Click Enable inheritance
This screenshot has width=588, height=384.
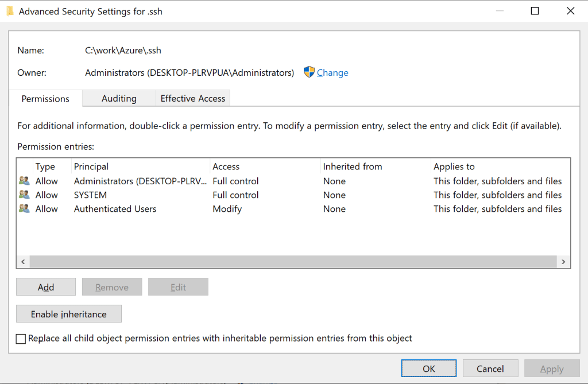click(68, 313)
